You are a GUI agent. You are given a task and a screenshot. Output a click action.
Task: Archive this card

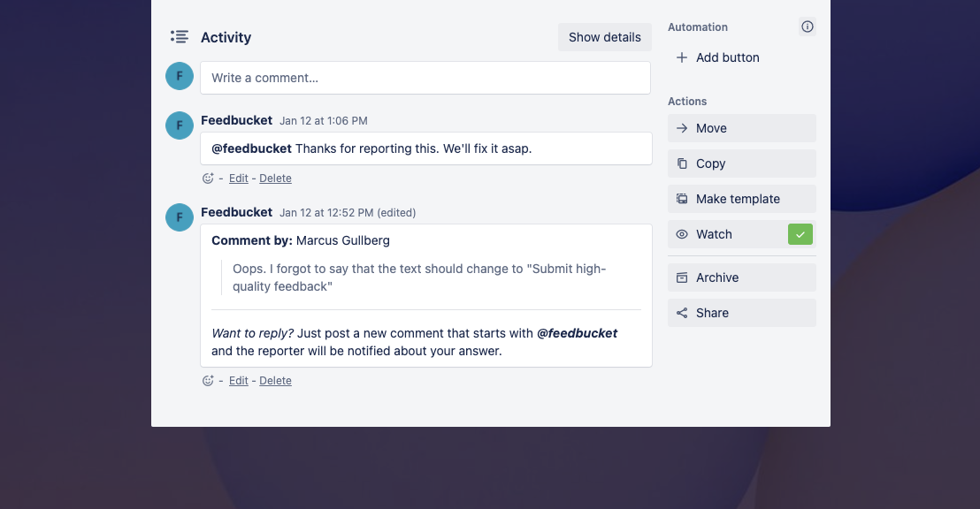742,278
